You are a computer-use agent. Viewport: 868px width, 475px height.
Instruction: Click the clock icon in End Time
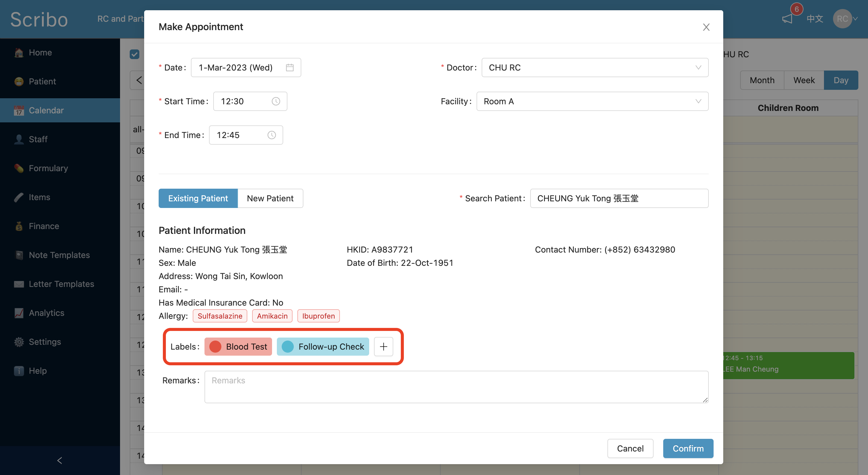[271, 135]
